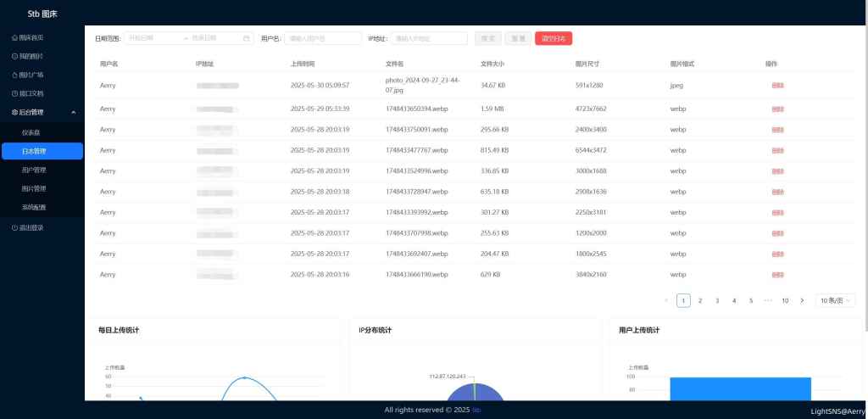Click the Stb link in the footer
The height and width of the screenshot is (419, 868).
pyautogui.click(x=476, y=411)
